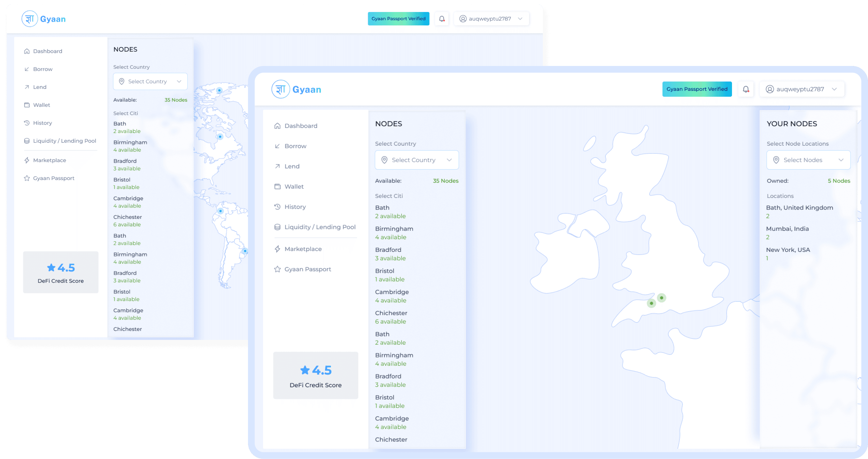Image resolution: width=868 pixels, height=459 pixels.
Task: Open Select Country dropdown in front window
Action: pos(416,160)
